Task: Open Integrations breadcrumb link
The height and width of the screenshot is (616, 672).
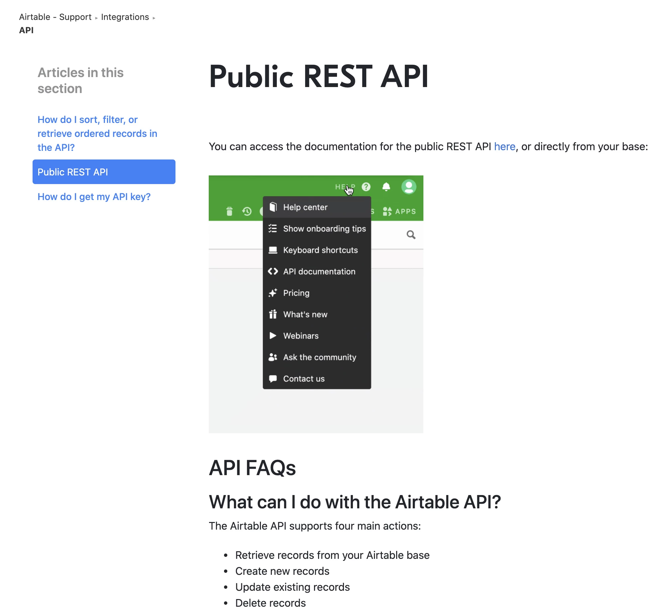Action: 125,17
